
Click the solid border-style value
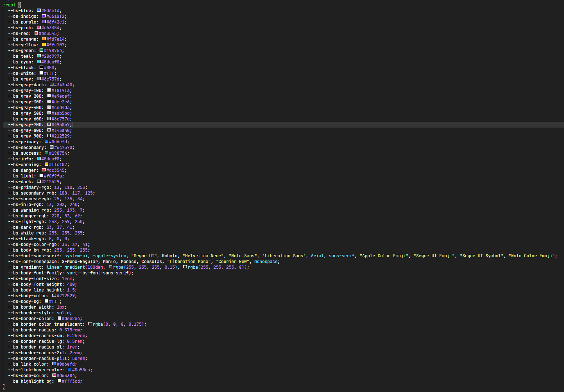point(63,313)
